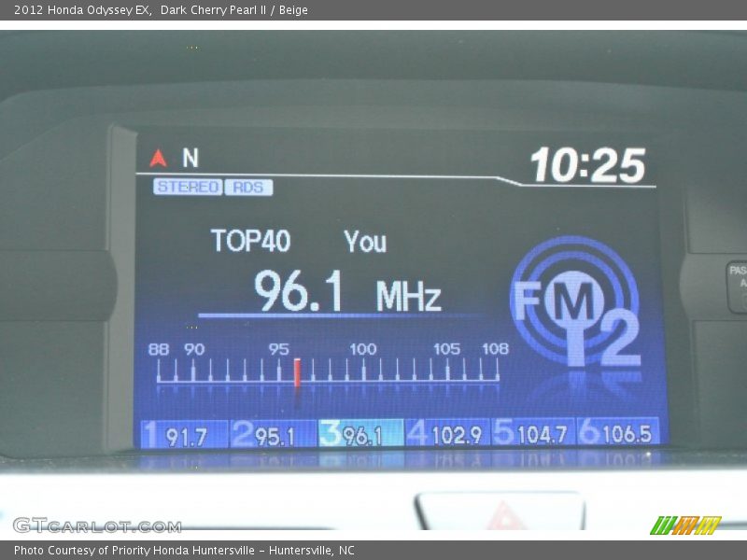Click the TOP40 program type text
Image resolution: width=747 pixels, height=560 pixels.
(250, 241)
